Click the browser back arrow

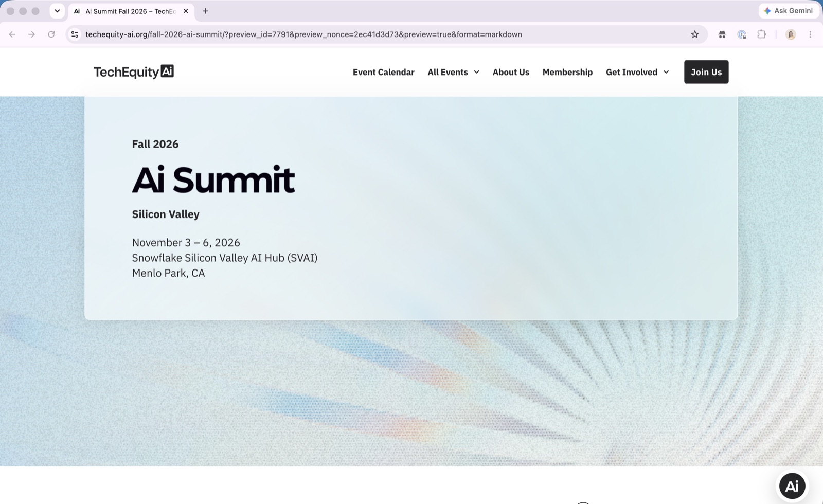coord(12,34)
